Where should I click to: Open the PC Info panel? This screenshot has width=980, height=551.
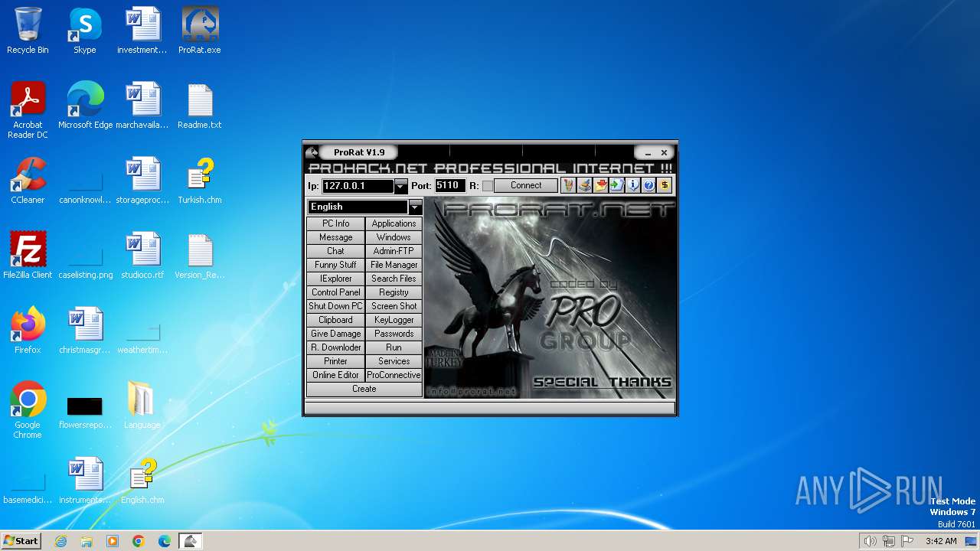[335, 223]
